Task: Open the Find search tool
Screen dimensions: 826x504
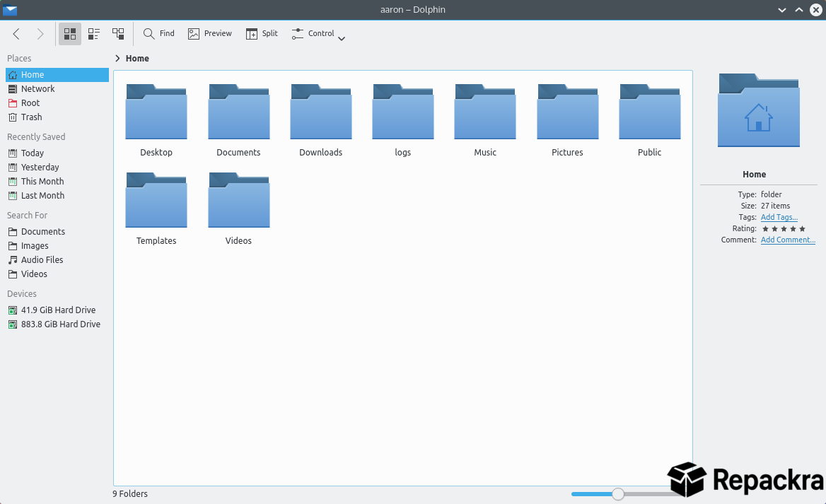Action: coord(158,34)
